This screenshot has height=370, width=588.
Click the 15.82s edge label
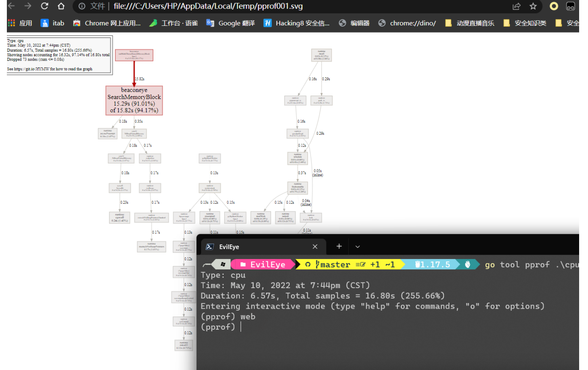coord(140,79)
